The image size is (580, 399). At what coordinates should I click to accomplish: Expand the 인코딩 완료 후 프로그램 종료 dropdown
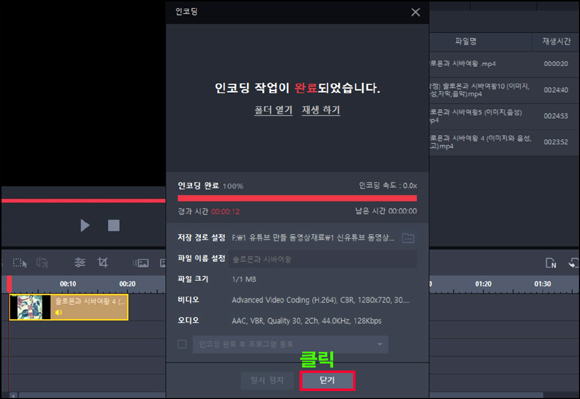(290, 344)
